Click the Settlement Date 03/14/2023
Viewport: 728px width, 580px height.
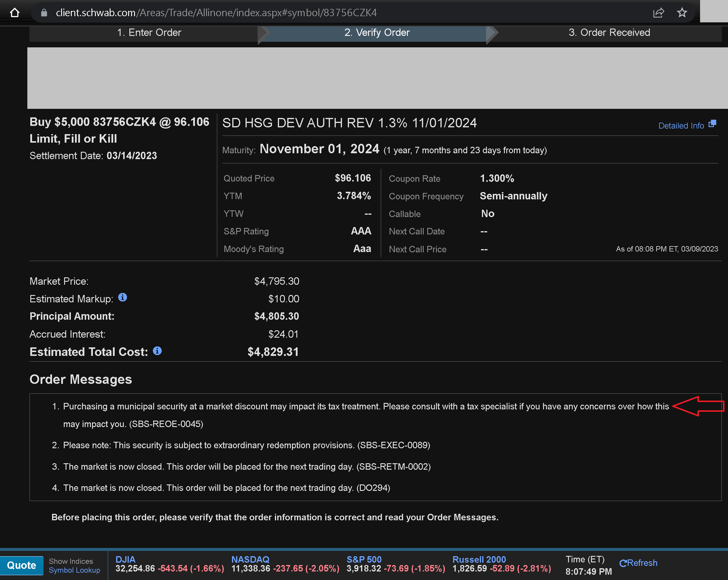point(132,156)
